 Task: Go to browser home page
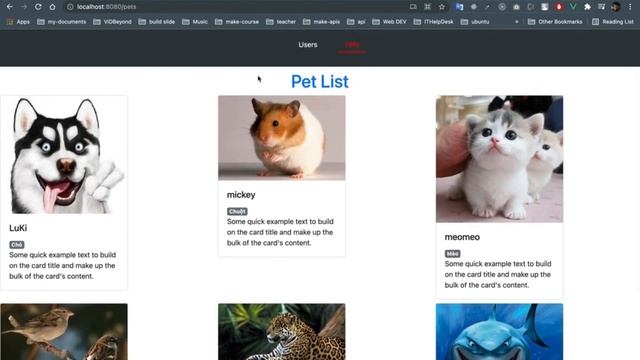52,7
